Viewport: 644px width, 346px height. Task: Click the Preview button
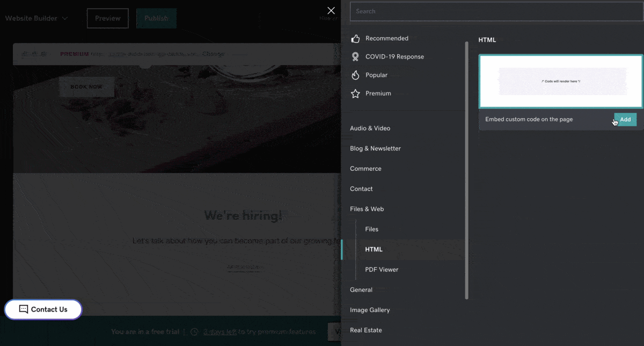point(108,18)
